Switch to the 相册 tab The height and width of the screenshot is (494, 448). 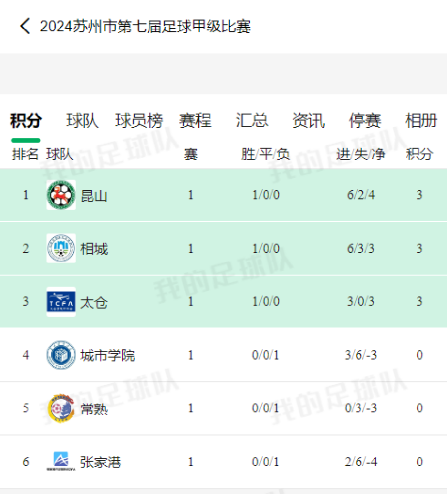(421, 120)
